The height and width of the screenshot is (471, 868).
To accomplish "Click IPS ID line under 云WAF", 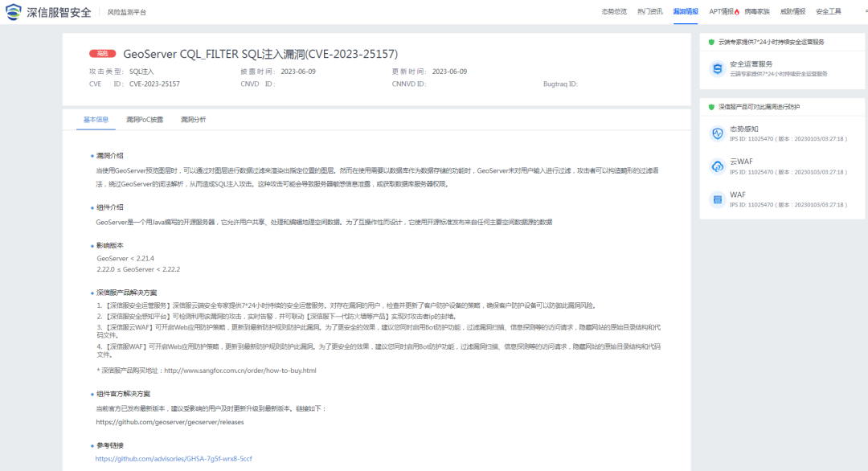I will click(788, 172).
